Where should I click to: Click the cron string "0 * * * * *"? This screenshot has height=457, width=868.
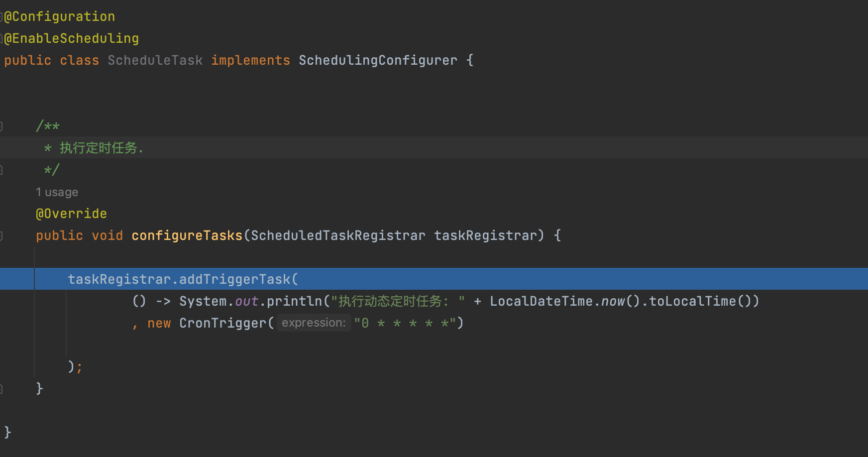pos(405,323)
